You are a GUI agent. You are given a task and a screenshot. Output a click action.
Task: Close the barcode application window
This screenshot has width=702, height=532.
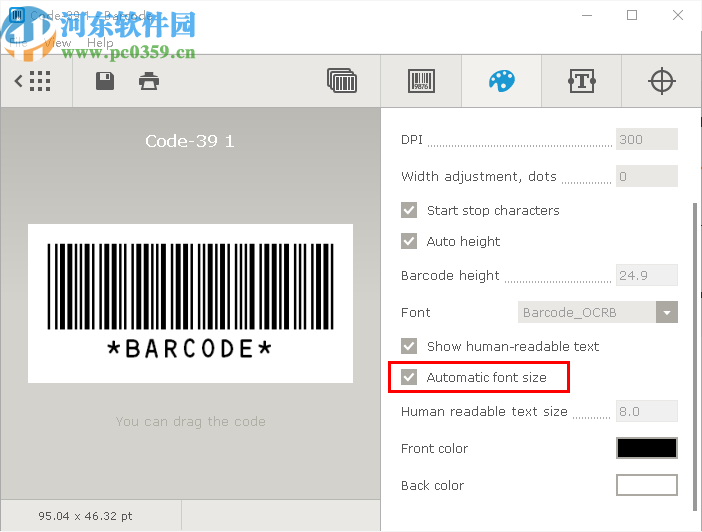pyautogui.click(x=678, y=15)
